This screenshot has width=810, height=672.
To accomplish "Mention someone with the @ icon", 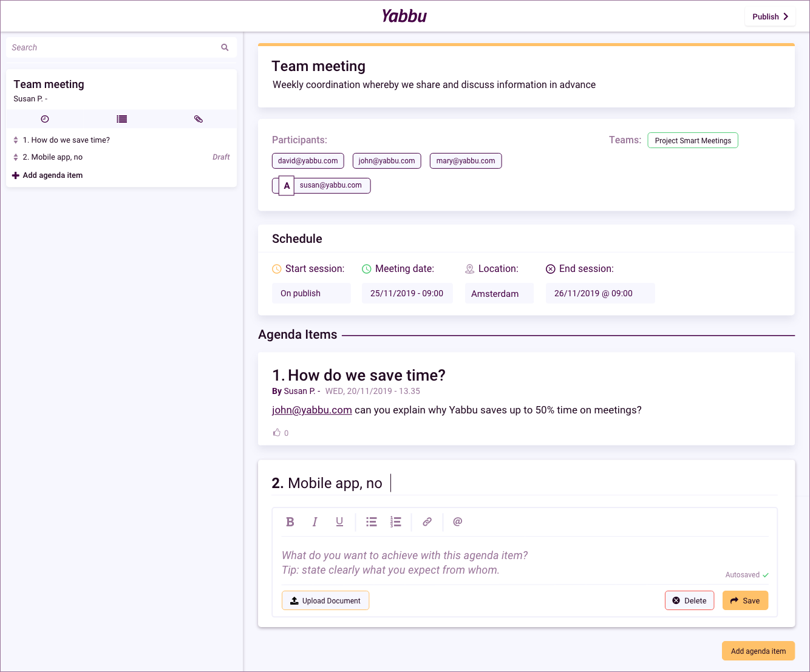I will coord(458,521).
